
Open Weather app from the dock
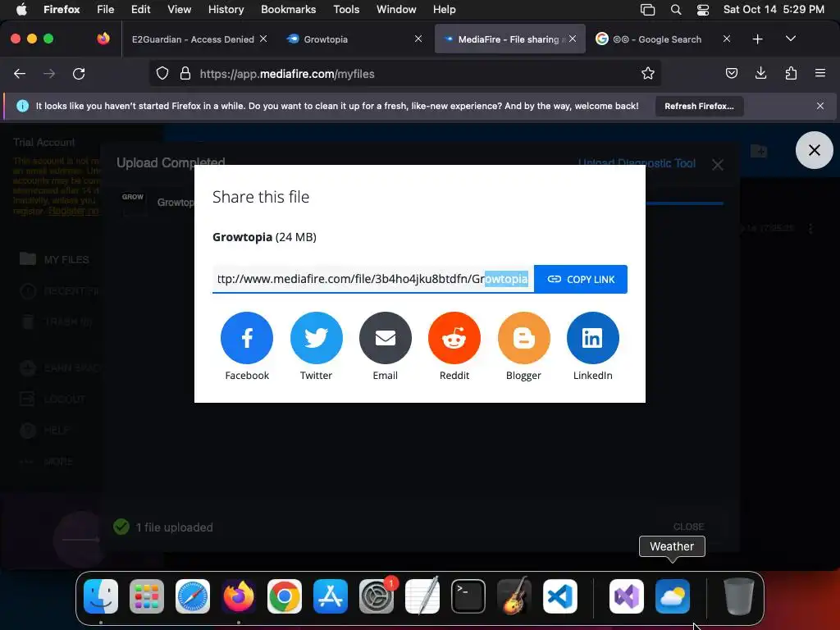pos(673,596)
